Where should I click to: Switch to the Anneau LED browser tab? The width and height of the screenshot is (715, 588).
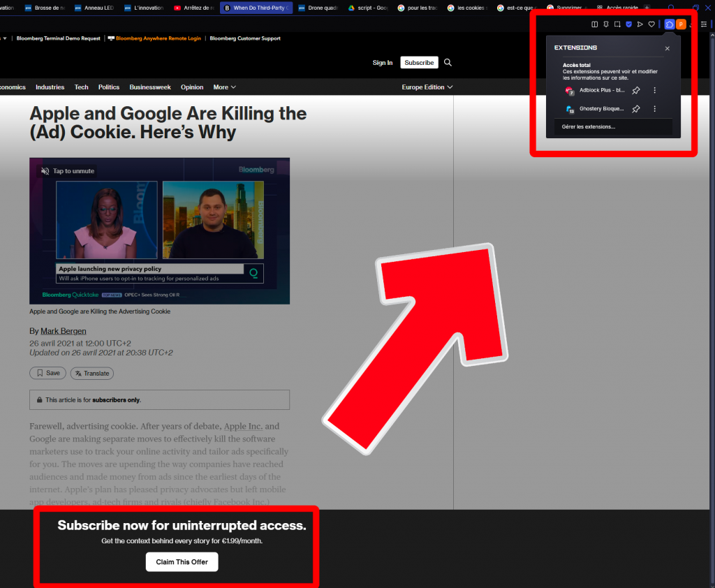pos(94,8)
